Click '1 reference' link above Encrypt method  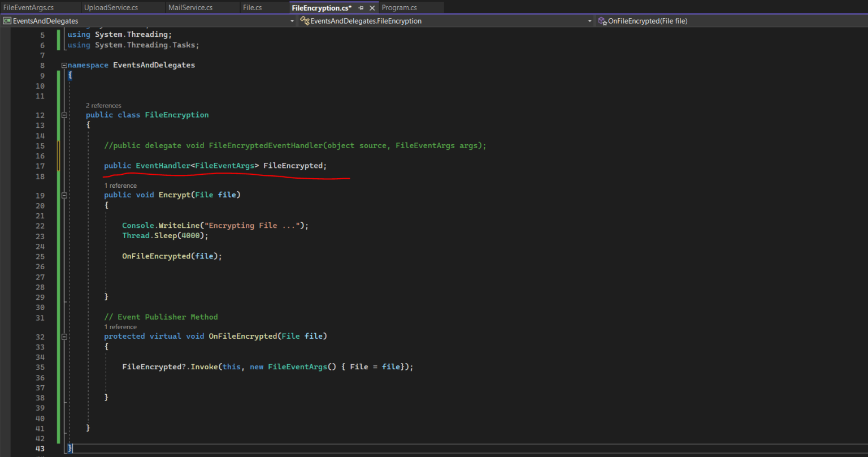[x=120, y=186]
